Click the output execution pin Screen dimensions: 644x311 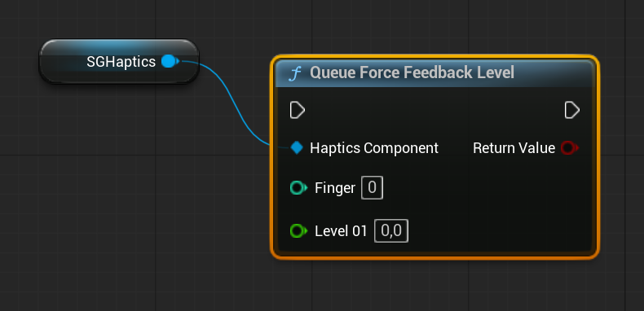pyautogui.click(x=571, y=111)
